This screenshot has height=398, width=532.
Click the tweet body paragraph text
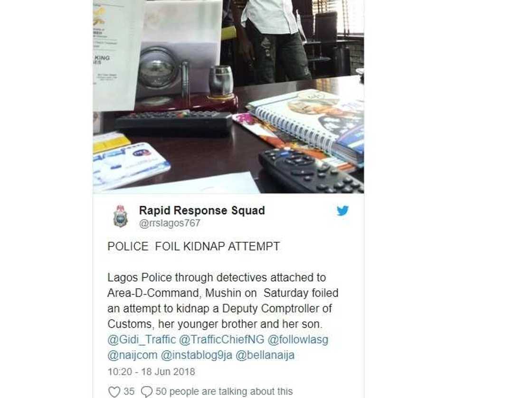coord(223,301)
